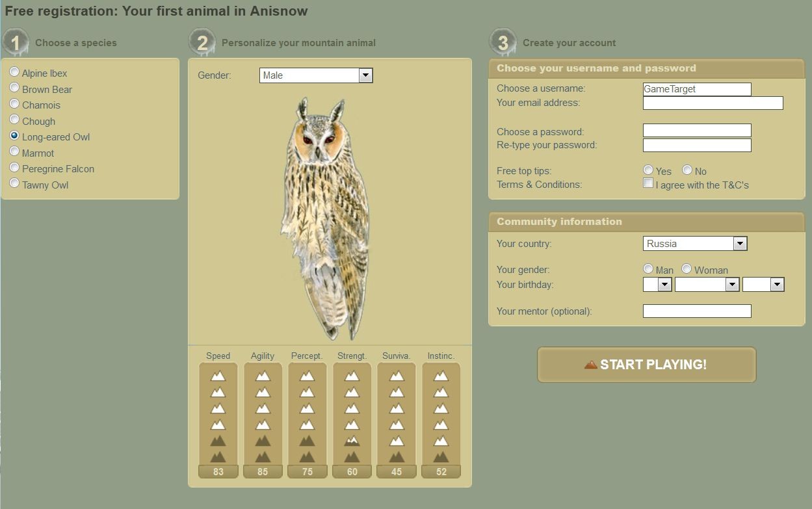Select Man as your gender

pos(648,268)
